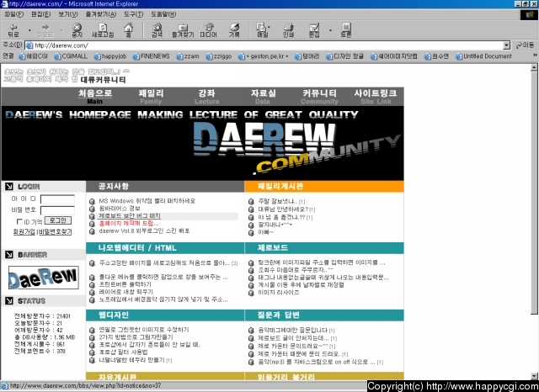Go back with the 뒤로 toolbar button
Screen dimensions: 539x392
point(13,30)
